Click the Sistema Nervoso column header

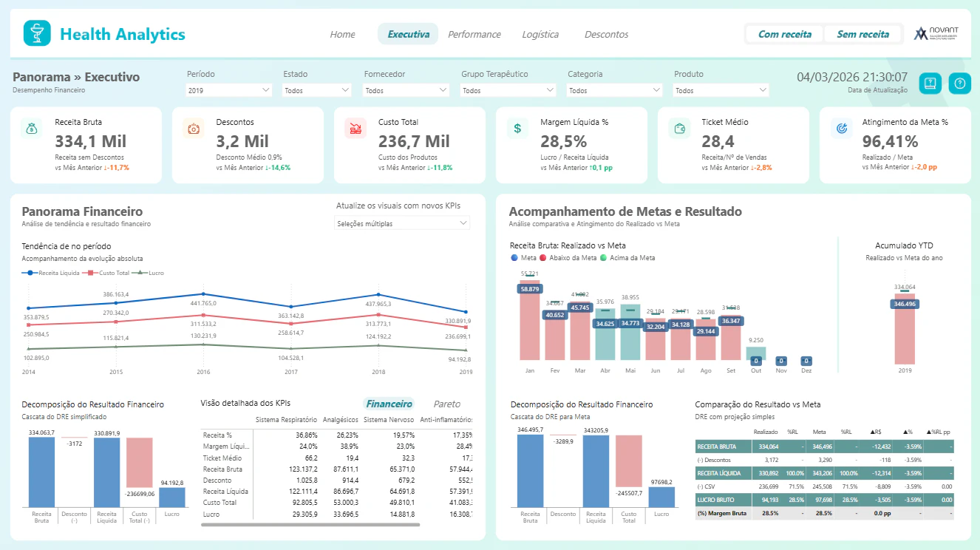389,419
